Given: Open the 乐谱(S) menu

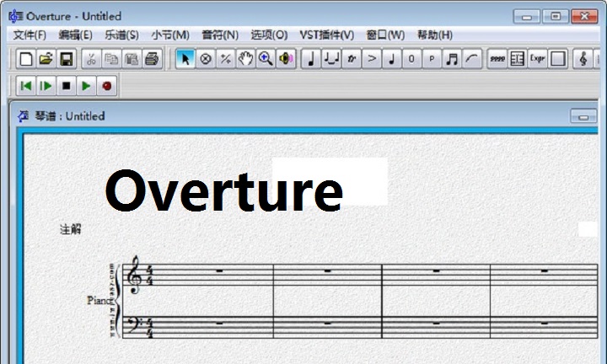Looking at the screenshot, I should tap(121, 35).
